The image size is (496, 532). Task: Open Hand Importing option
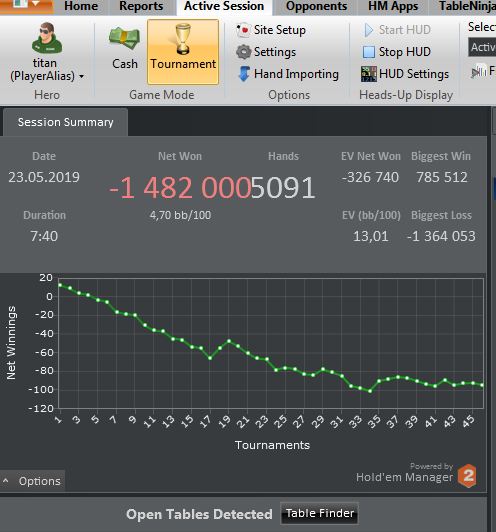288,74
